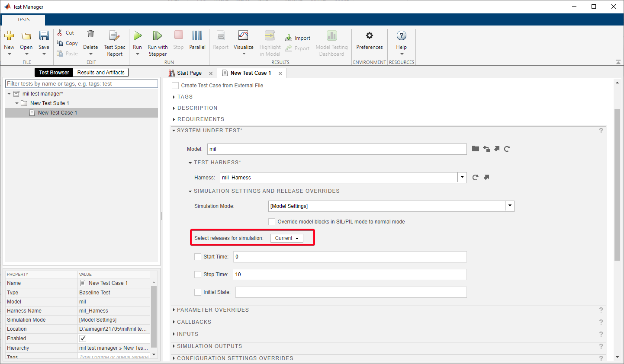Viewport: 624px width, 364px height.
Task: Uncheck the Enabled property checkbox
Action: point(83,338)
